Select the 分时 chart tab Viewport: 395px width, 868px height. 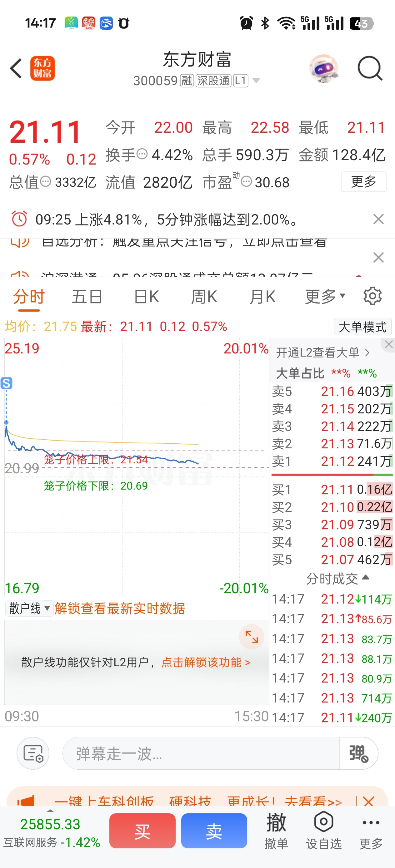(29, 297)
